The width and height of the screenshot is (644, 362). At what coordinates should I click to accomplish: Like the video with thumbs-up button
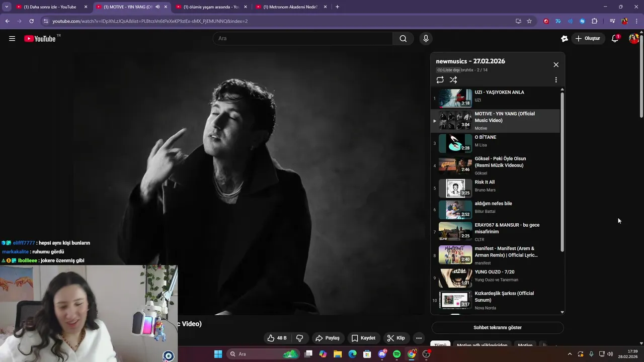(x=278, y=338)
